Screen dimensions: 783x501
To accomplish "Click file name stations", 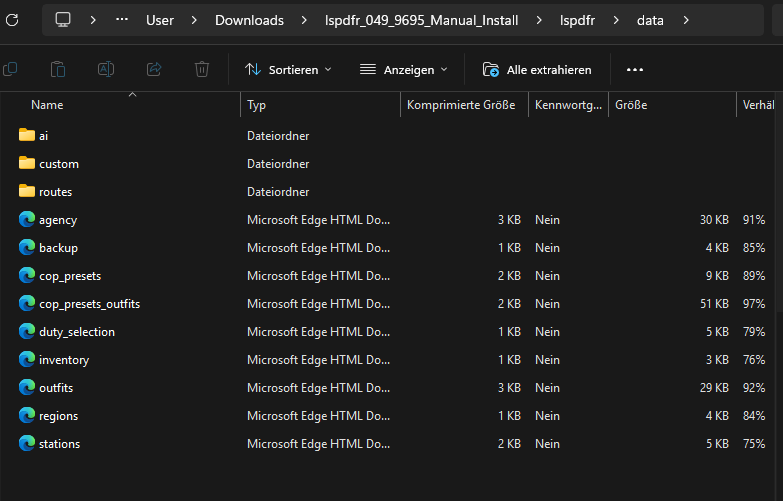I will pos(59,444).
